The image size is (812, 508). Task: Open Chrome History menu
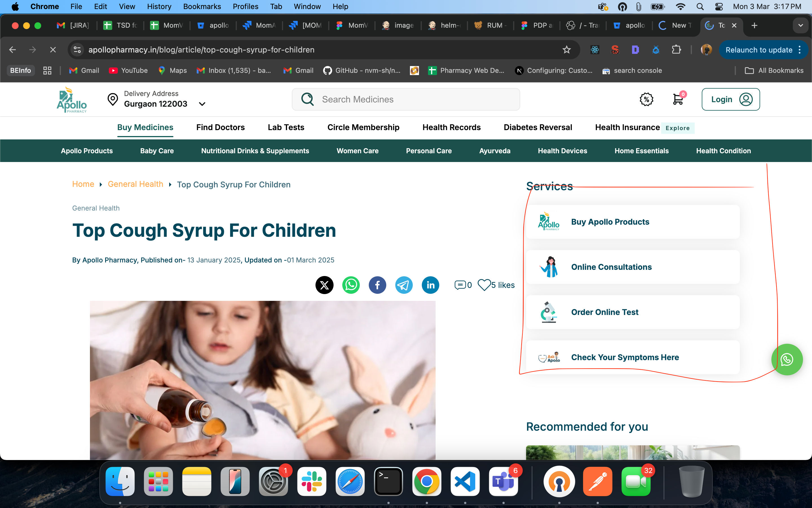tap(159, 6)
